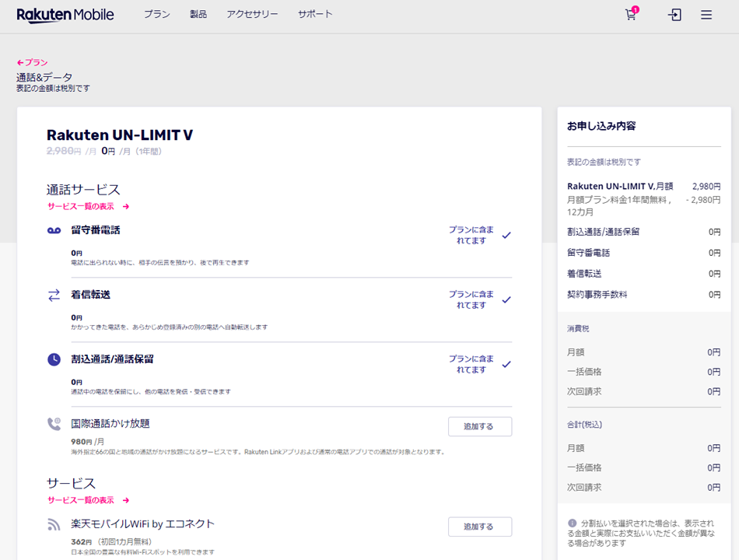Click the 楽天モバイルWiFi by エコネクト title
Screen dimensions: 739x560
(143, 523)
